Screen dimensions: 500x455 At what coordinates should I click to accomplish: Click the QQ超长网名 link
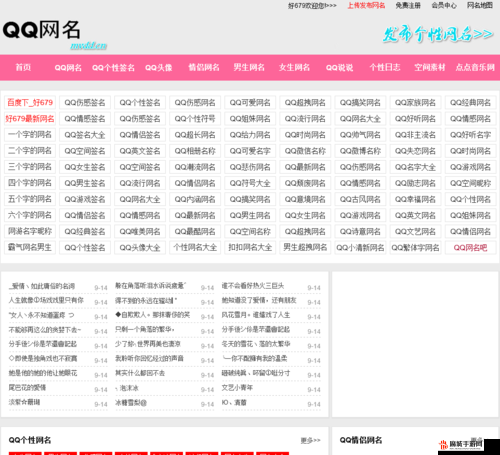coord(195,135)
